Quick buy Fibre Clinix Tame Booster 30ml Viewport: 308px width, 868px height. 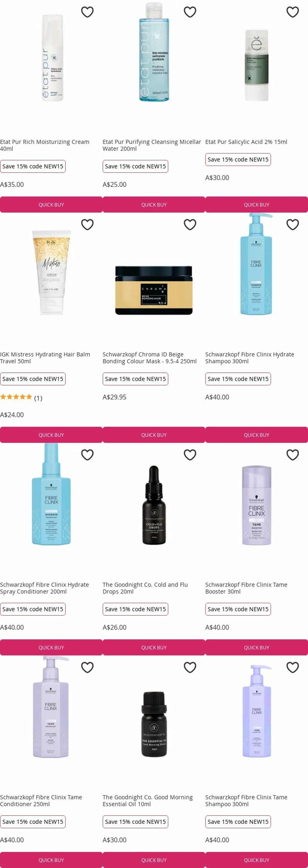(x=256, y=648)
